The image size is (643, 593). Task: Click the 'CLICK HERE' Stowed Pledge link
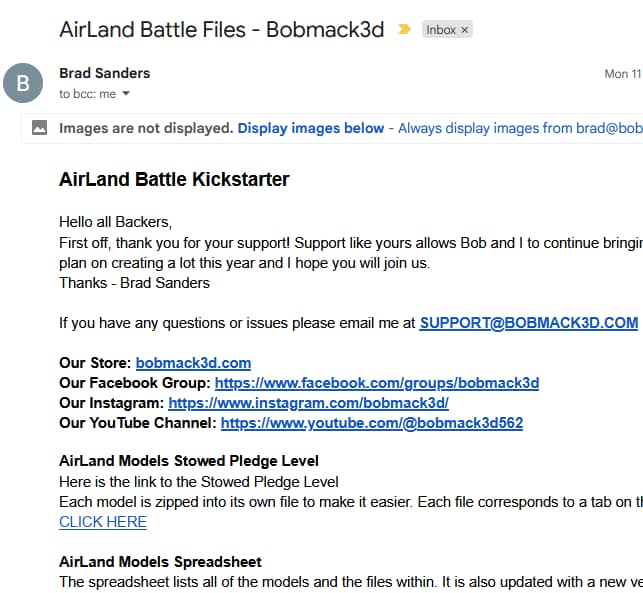pos(103,522)
